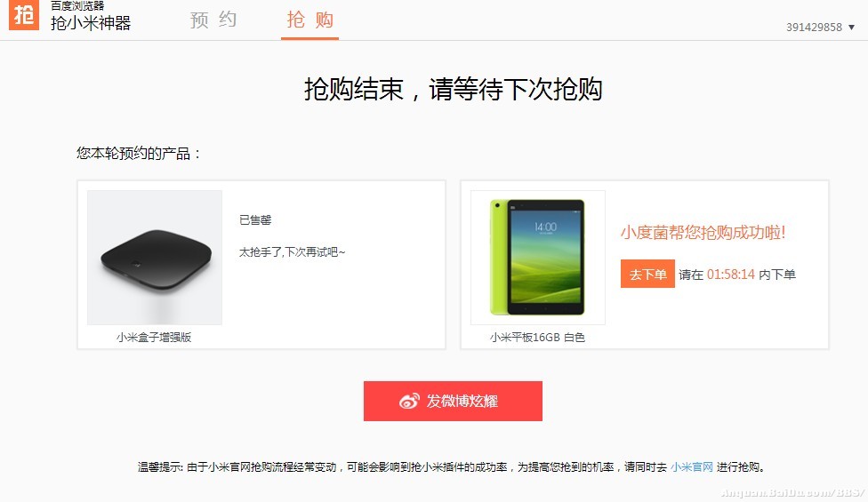868x502 pixels.
Task: Click account number 391429858
Action: click(x=814, y=27)
